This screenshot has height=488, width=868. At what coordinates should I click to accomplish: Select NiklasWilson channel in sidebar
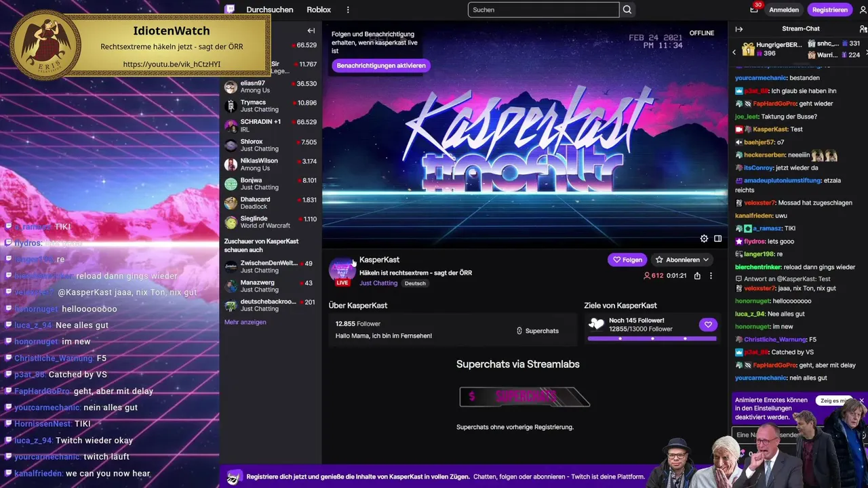[271, 164]
